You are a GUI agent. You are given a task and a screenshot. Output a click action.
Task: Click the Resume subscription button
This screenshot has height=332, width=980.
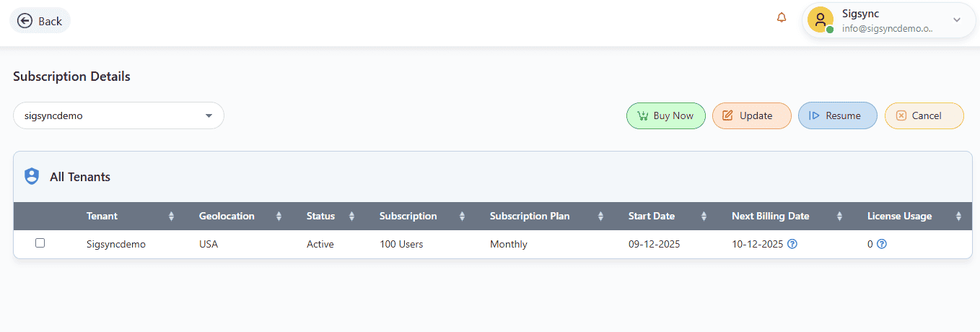[x=837, y=115]
